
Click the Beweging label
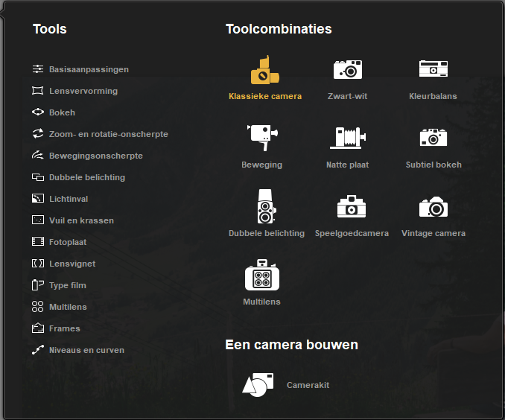point(262,165)
